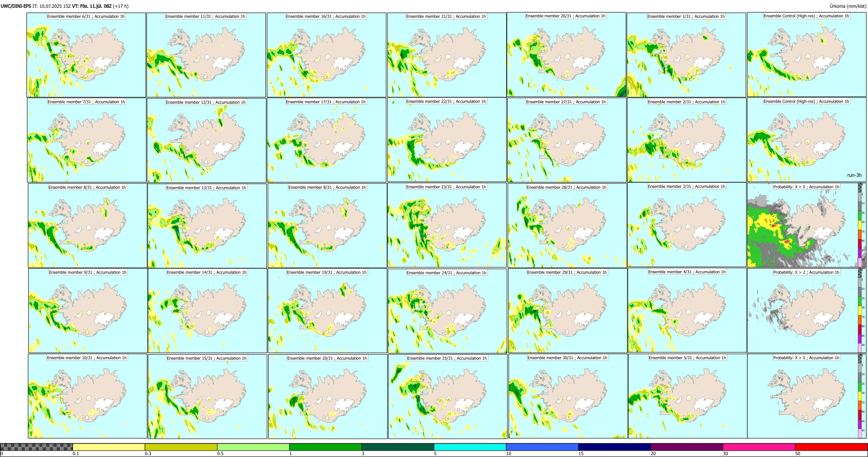Select the Ensemble member 2/31 map panel
The width and height of the screenshot is (868, 457).
687,140
